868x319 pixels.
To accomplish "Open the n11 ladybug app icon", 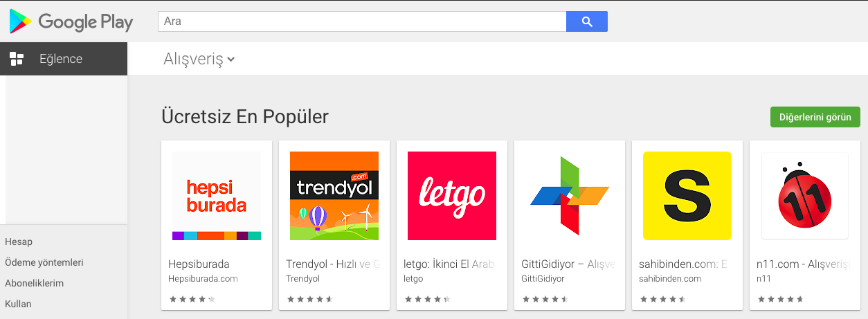I will [x=805, y=196].
